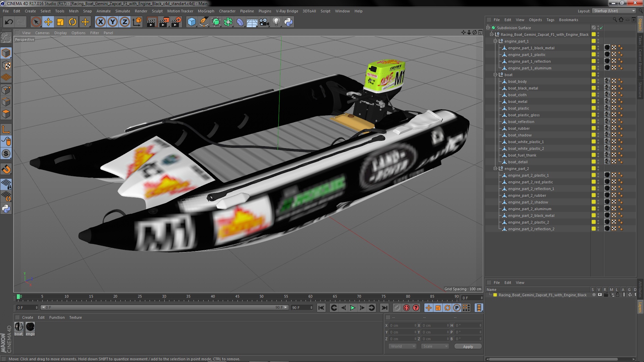Play the animation forwards
This screenshot has width=644, height=362.
pos(353,308)
